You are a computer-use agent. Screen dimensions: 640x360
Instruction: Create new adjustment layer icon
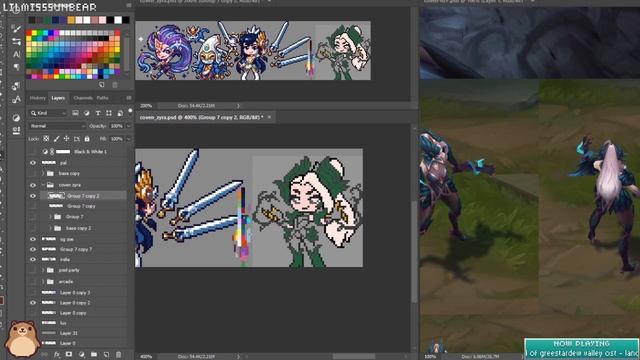(81, 355)
